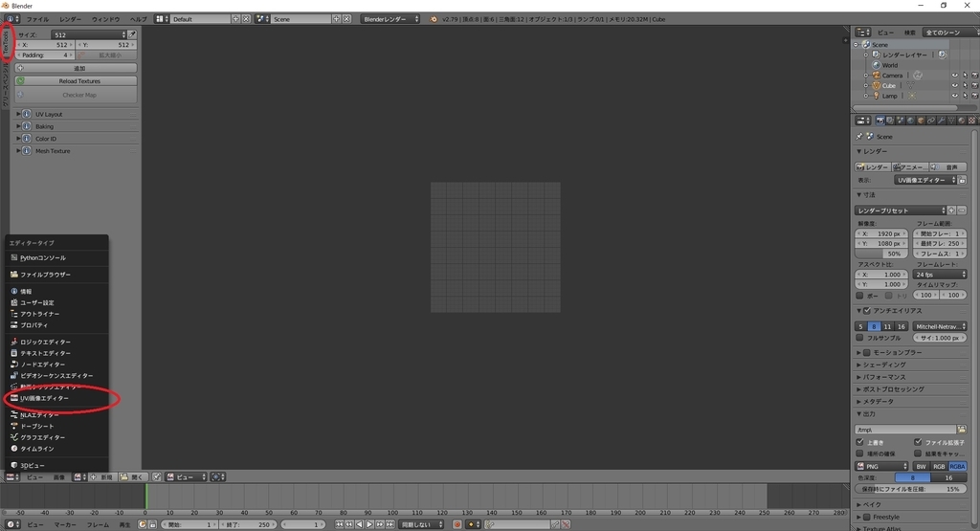Screen dimensions: 980x531
Task: Open the World properties tab icon
Action: [x=911, y=121]
